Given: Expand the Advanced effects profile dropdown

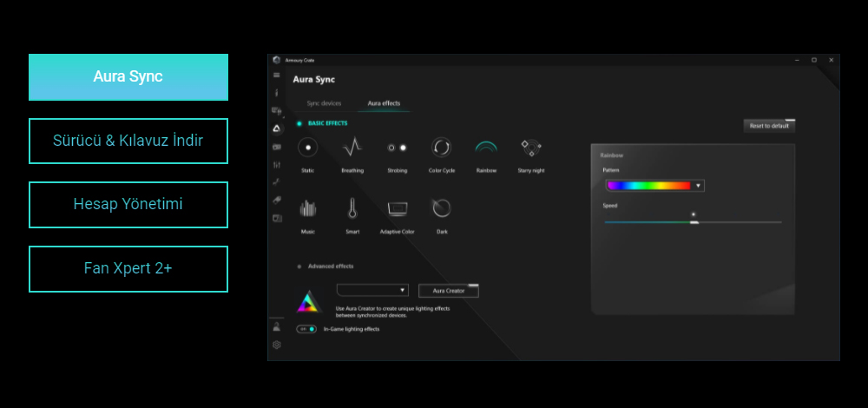Looking at the screenshot, I should click(x=372, y=290).
